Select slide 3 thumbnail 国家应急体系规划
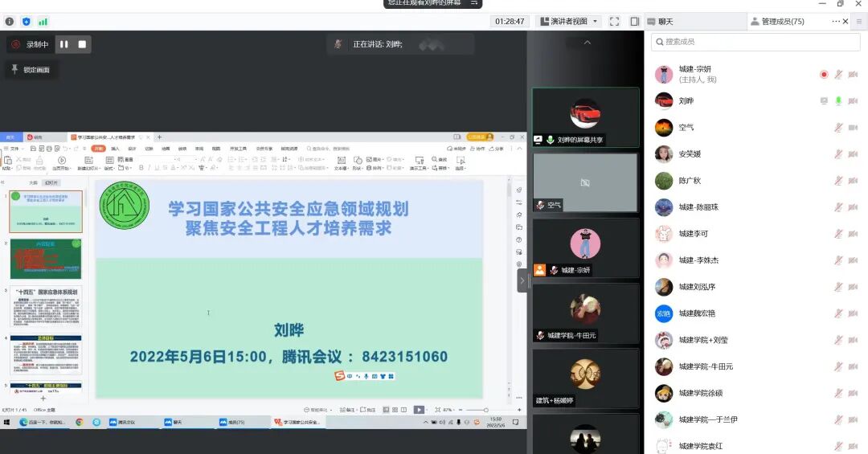Screen dimensions: 868x454 45,307
